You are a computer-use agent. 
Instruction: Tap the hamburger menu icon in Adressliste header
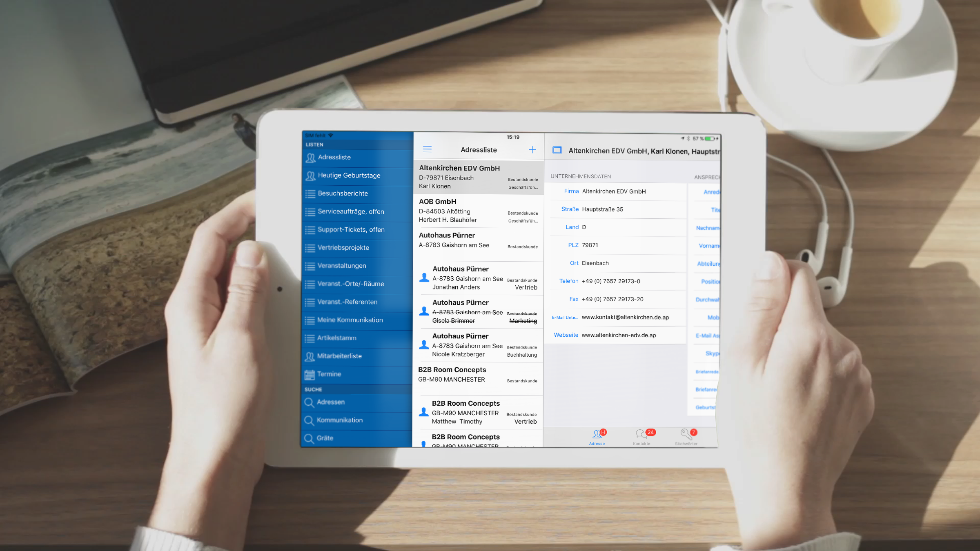click(427, 149)
